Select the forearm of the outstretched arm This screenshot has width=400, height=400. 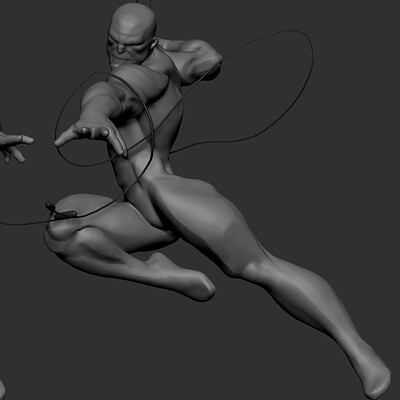100,108
